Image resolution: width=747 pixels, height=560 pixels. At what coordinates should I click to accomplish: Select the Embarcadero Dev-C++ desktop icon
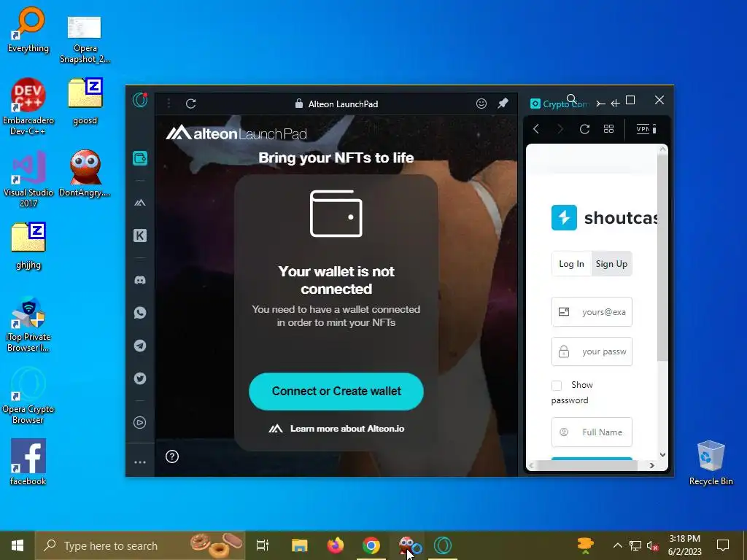pos(28,106)
